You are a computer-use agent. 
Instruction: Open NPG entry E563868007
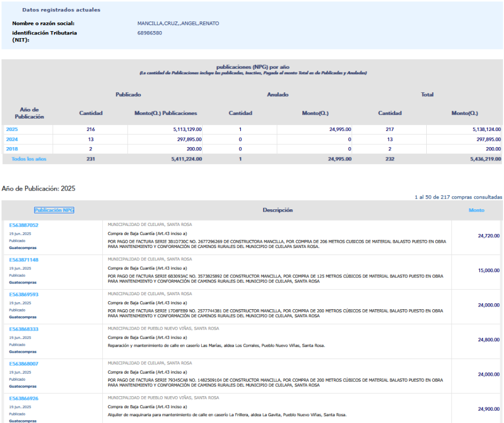[24, 364]
